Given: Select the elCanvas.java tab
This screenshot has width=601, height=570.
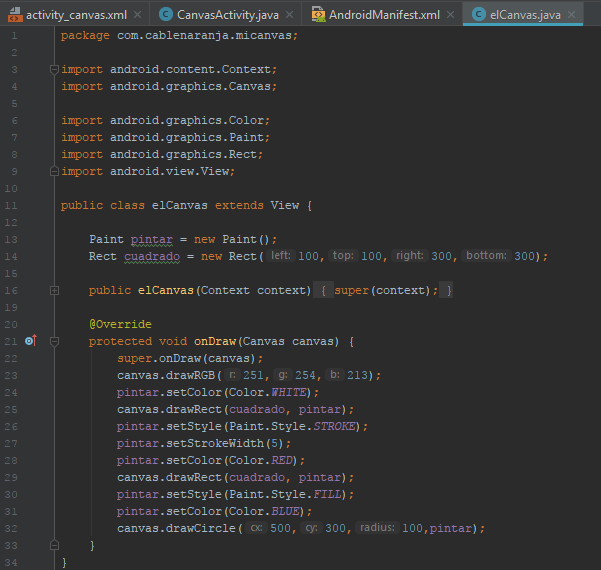Looking at the screenshot, I should coord(525,15).
